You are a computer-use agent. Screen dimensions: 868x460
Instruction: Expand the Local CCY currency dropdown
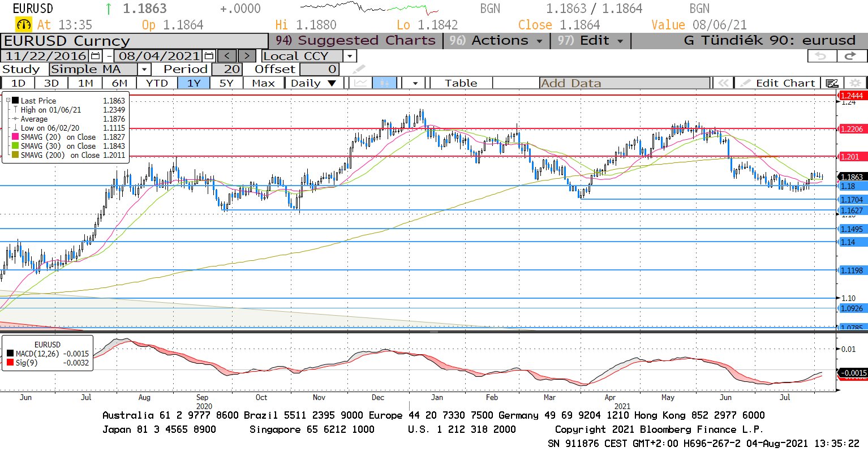[350, 56]
